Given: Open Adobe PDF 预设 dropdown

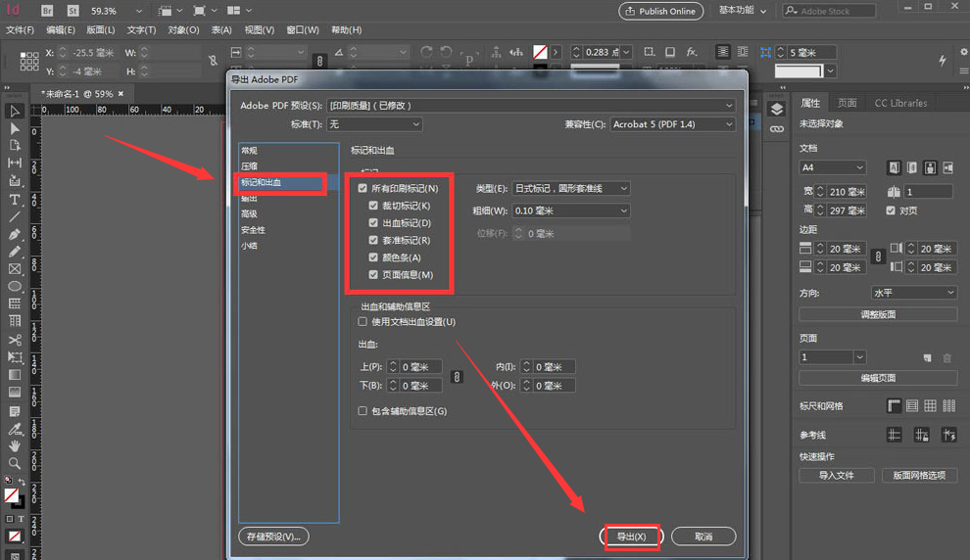Looking at the screenshot, I should (531, 105).
